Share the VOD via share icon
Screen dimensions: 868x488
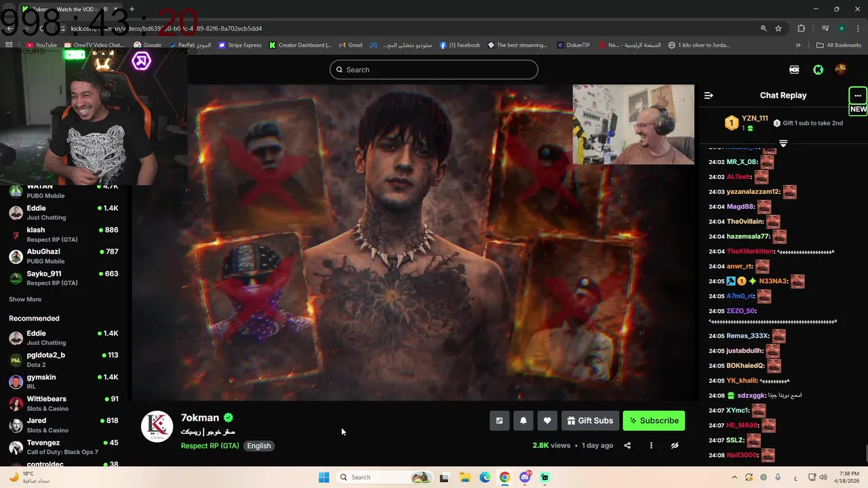pos(627,445)
